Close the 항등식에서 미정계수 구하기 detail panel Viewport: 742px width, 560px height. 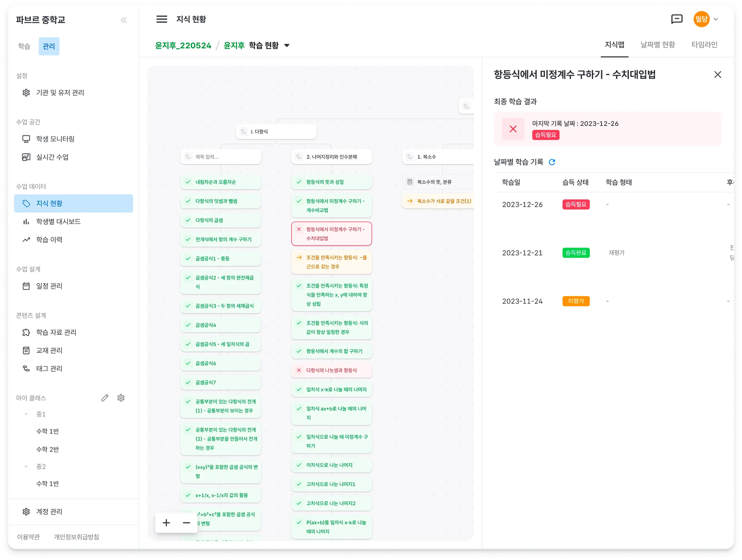click(x=717, y=75)
